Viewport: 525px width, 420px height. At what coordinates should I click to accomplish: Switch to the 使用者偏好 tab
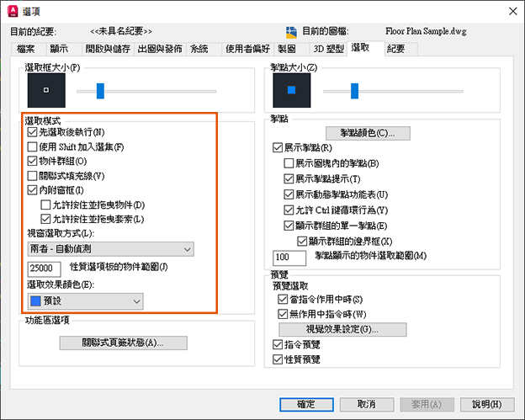[x=247, y=49]
